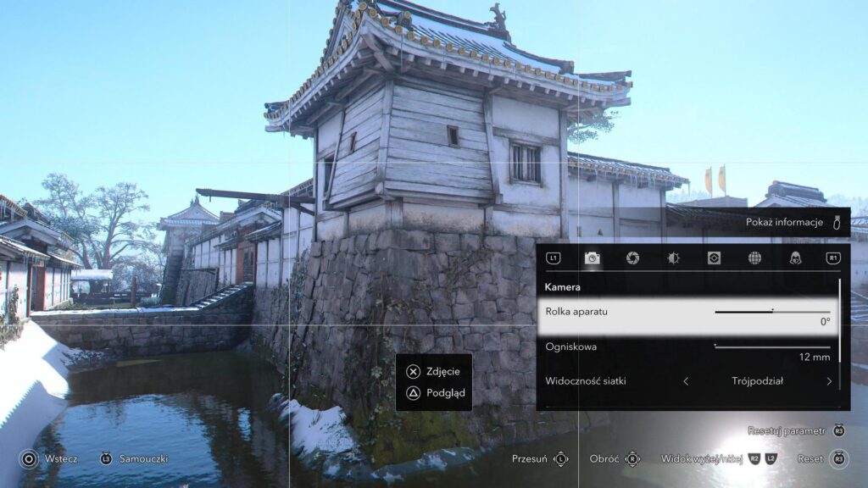Select previous Widoczność siatki option
Viewport: 868px width, 488px height.
click(686, 381)
